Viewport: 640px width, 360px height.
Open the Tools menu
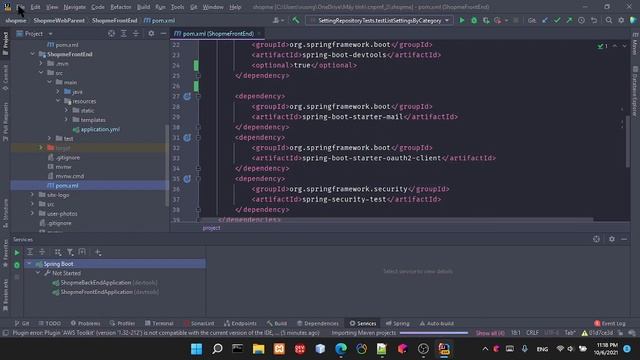pos(177,7)
